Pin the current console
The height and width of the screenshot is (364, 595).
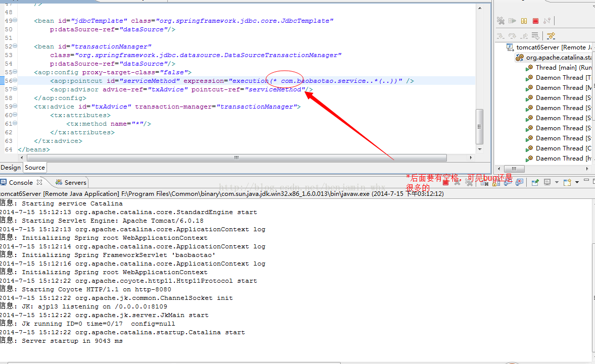pos(535,183)
